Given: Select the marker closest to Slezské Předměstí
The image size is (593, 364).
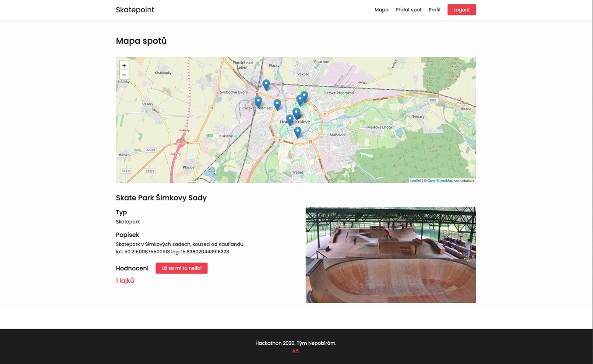Looking at the screenshot, I should pyautogui.click(x=304, y=96).
